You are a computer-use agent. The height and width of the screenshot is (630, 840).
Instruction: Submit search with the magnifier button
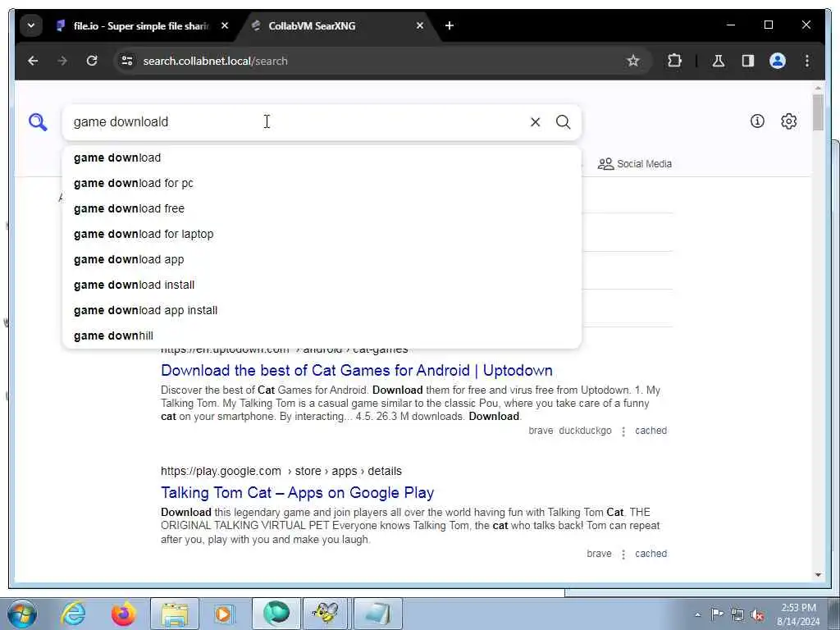[563, 122]
